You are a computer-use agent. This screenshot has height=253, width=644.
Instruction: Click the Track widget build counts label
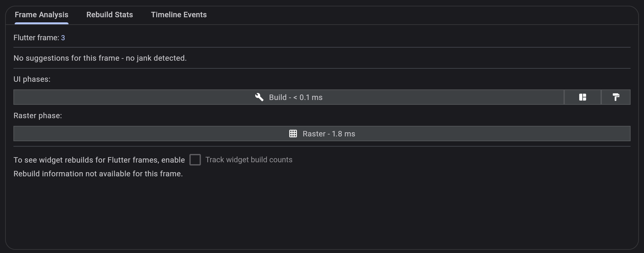click(x=249, y=159)
